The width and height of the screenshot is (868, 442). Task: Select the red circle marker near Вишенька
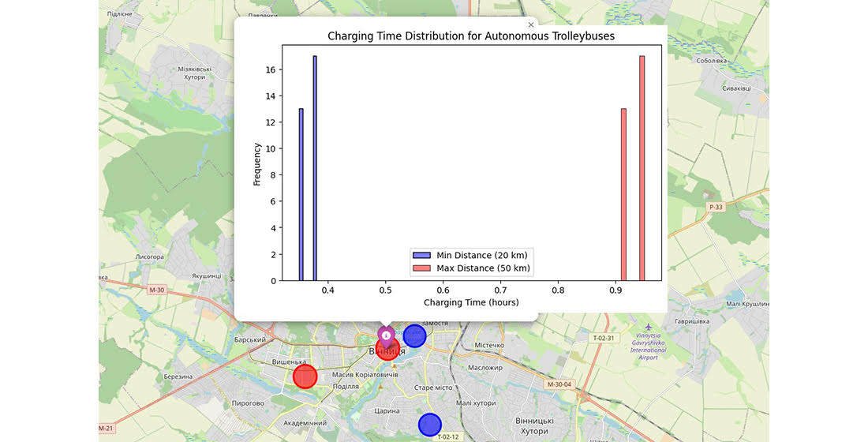[x=305, y=376]
